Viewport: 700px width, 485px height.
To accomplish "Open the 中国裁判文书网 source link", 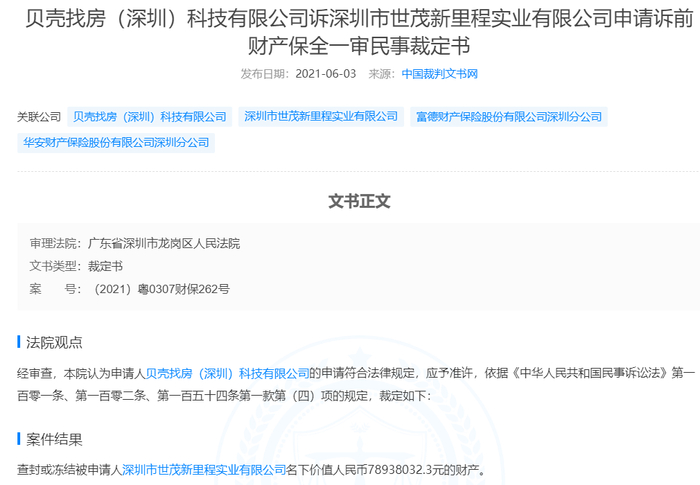I will (439, 74).
